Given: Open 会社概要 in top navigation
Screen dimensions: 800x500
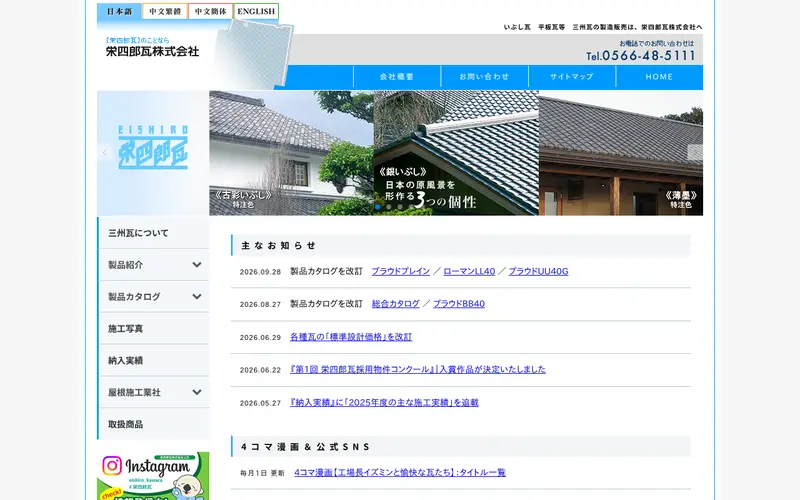Looking at the screenshot, I should point(397,77).
